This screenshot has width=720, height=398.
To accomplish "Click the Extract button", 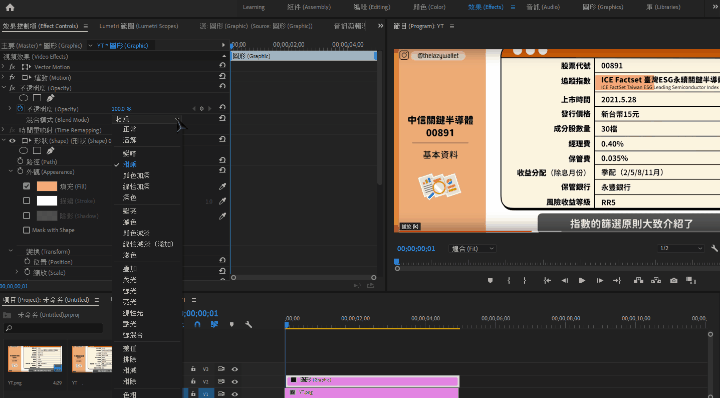I will (x=656, y=280).
